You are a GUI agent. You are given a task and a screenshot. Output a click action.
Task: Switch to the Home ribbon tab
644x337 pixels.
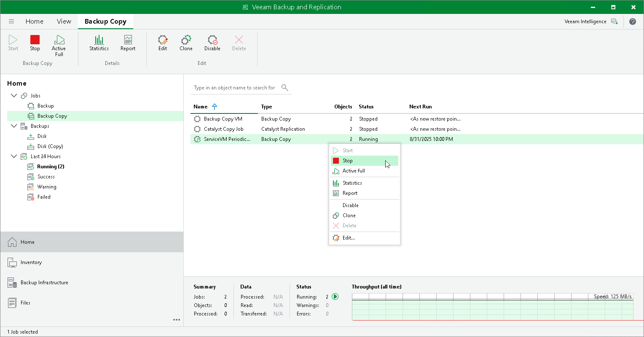(35, 22)
